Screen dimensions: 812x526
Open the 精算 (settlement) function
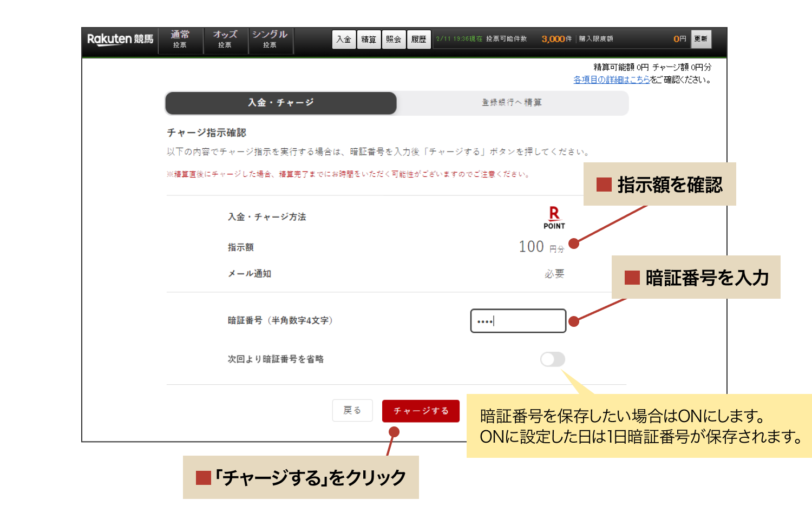pyautogui.click(x=369, y=39)
